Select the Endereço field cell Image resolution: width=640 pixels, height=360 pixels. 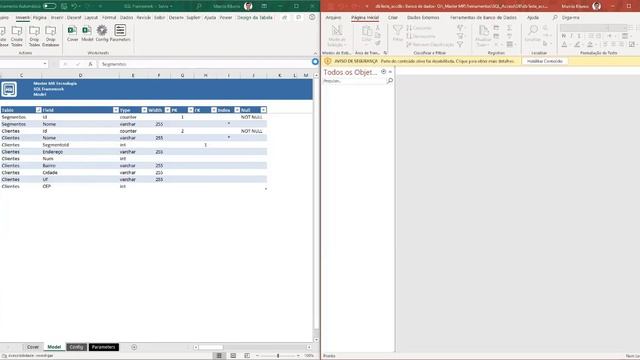tap(80, 152)
